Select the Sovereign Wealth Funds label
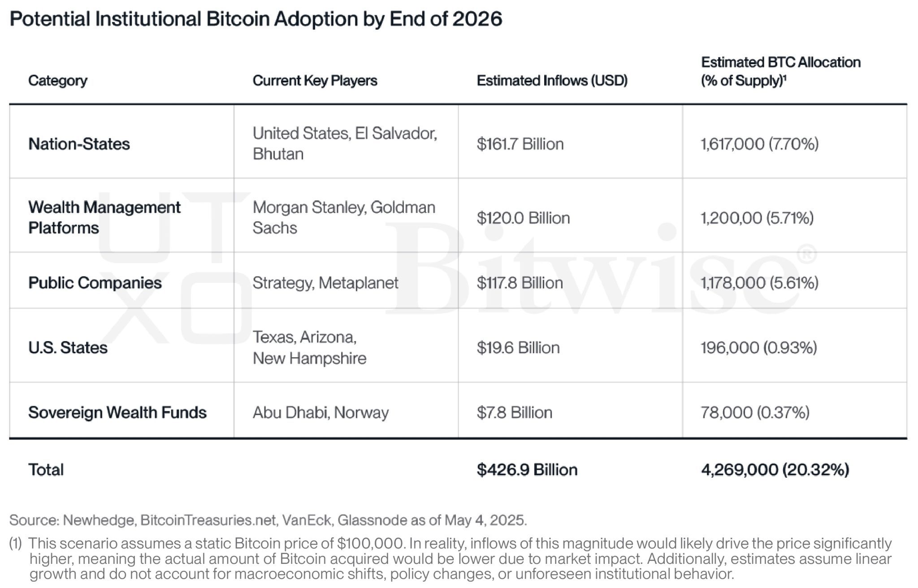Viewport: 918px width, 588px height. 117,412
